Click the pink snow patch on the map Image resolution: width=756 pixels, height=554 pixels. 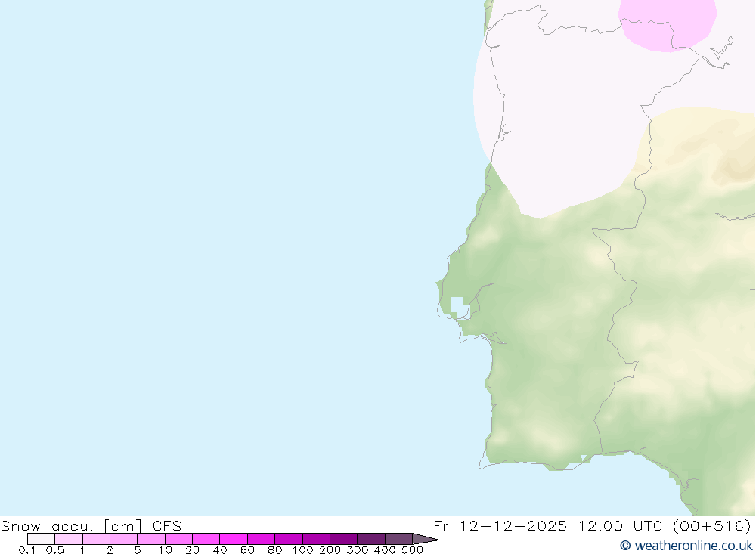pos(668,24)
